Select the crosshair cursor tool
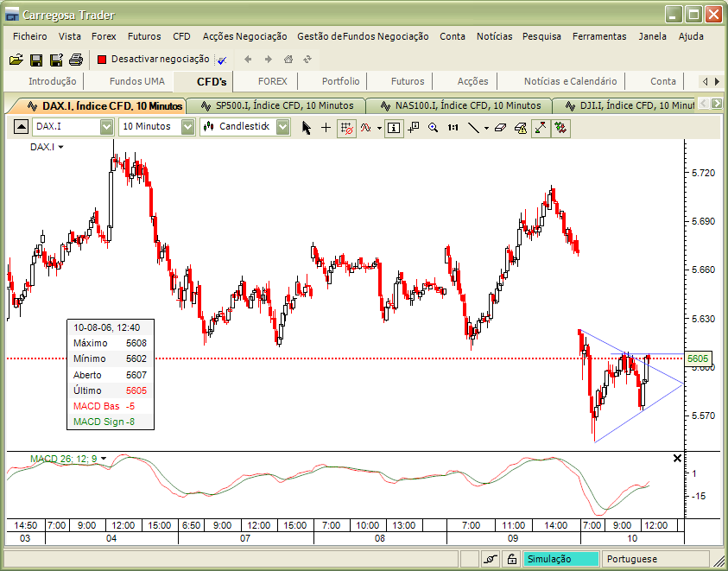The width and height of the screenshot is (728, 571). tap(326, 127)
